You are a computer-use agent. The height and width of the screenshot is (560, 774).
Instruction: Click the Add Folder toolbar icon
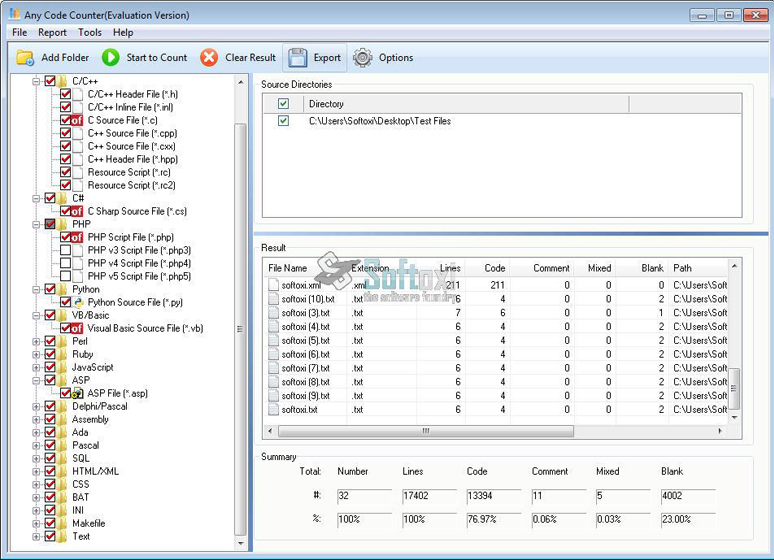26,58
